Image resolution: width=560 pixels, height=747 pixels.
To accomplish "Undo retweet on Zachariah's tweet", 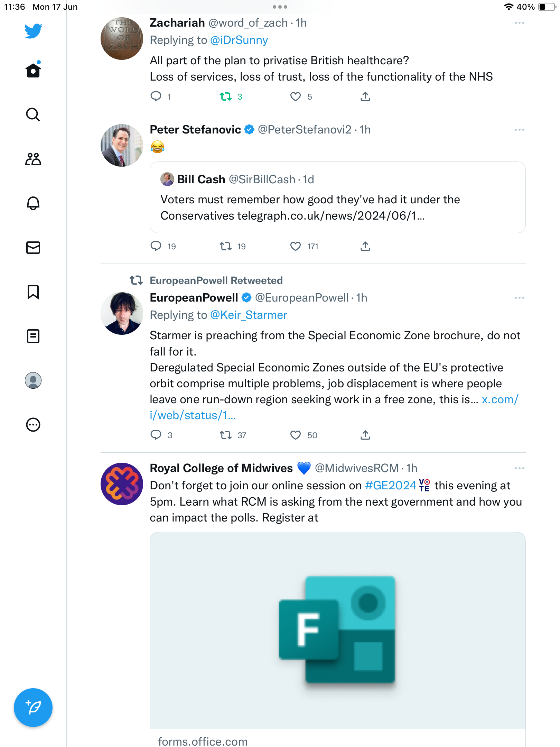I will tap(226, 96).
